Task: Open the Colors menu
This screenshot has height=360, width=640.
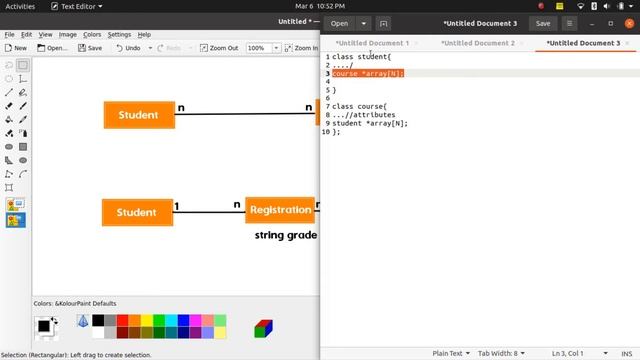Action: tap(92, 35)
